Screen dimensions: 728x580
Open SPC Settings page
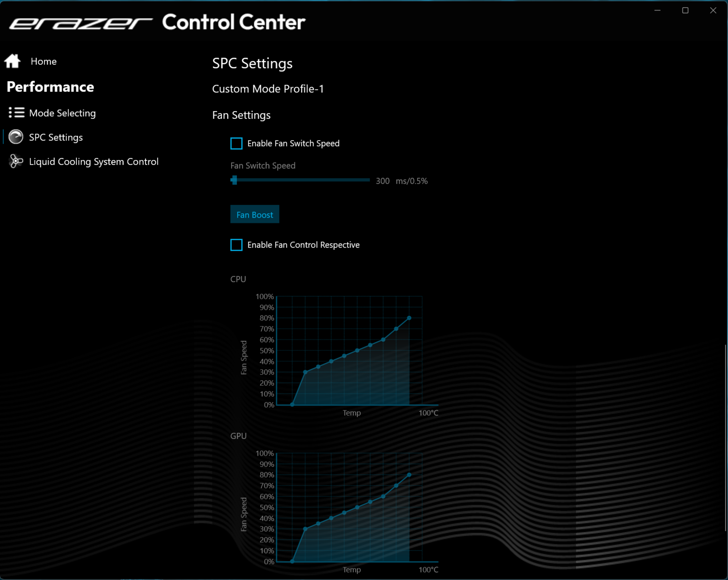click(56, 137)
